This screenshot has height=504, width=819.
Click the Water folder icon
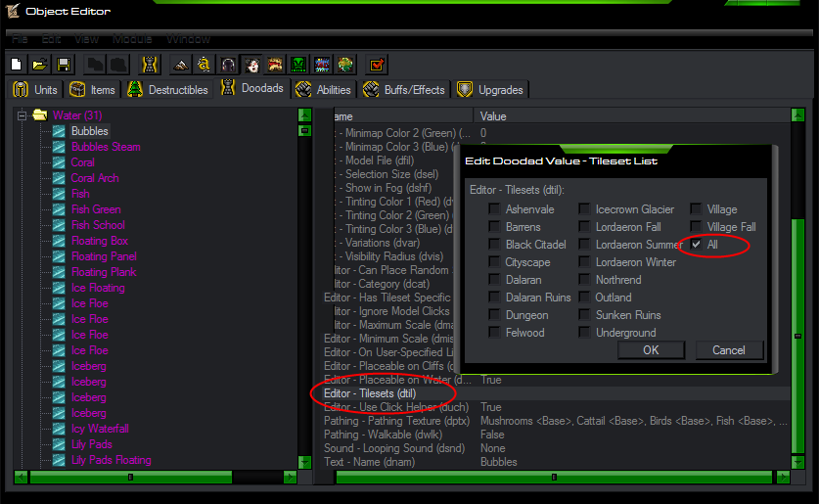pyautogui.click(x=40, y=115)
